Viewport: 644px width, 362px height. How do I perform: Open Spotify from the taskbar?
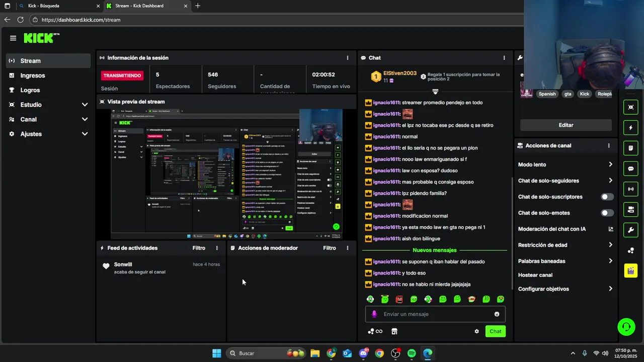coord(412,353)
